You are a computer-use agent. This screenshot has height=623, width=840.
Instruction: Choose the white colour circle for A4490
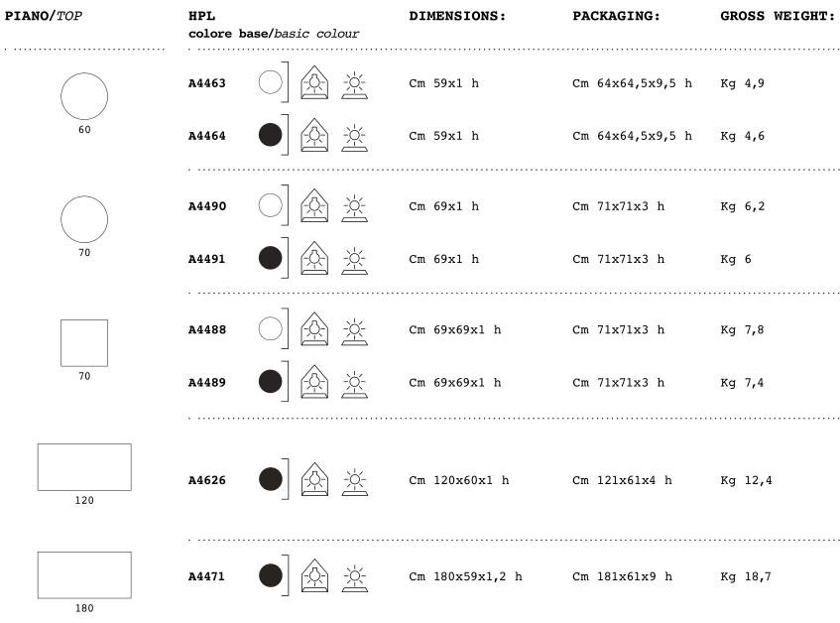pos(270,206)
